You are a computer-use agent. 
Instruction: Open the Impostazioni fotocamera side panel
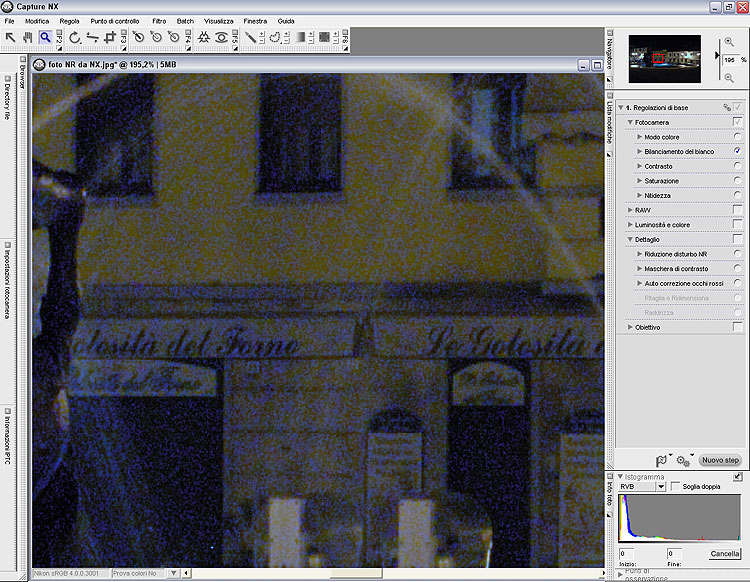(7, 280)
